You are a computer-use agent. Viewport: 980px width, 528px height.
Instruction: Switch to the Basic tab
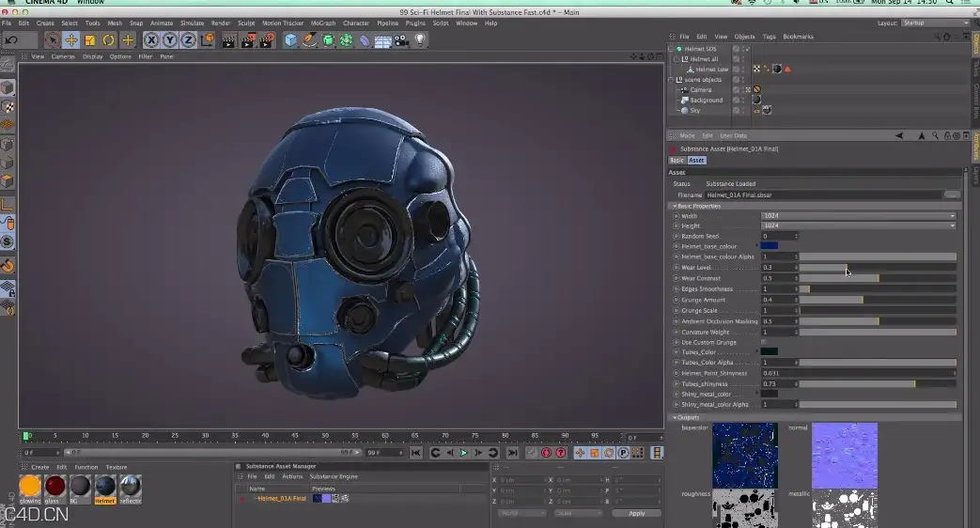click(x=677, y=160)
